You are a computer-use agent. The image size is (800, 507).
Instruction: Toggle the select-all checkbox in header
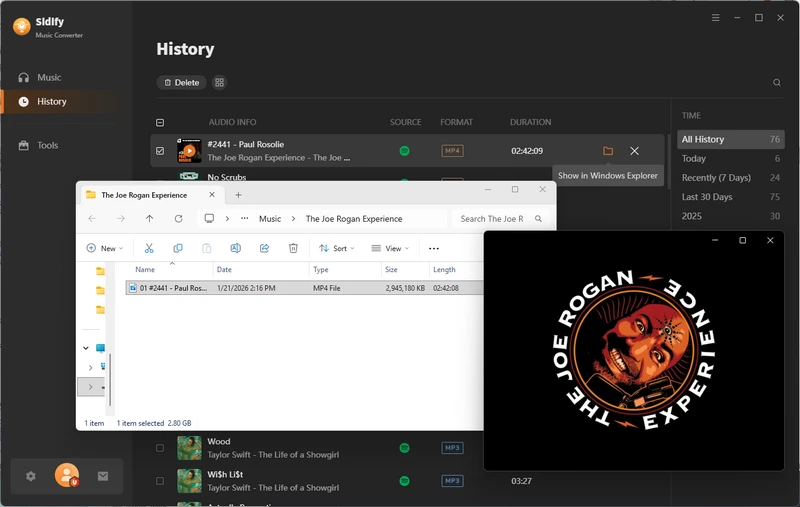(160, 122)
